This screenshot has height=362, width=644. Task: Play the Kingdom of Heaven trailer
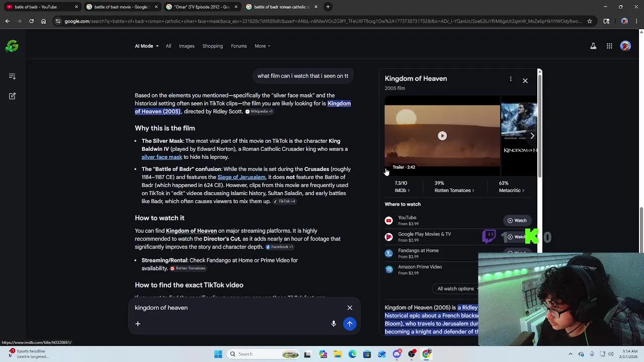pos(442,136)
